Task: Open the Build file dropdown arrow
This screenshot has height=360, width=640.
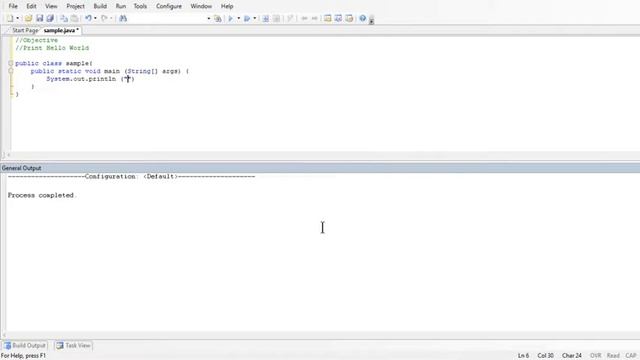Action: 238,18
